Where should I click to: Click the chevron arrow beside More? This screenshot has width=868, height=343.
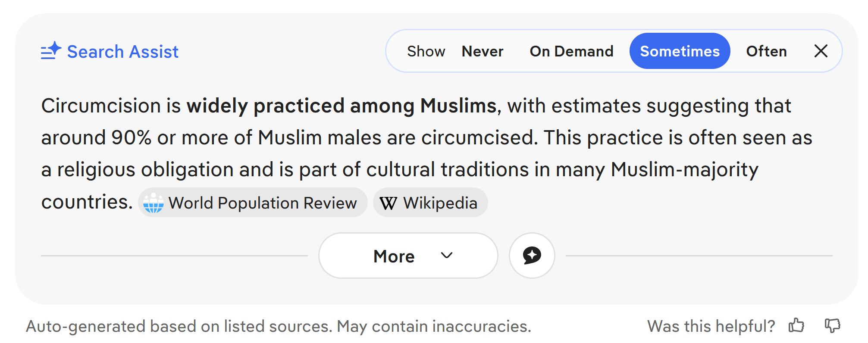pyautogui.click(x=447, y=256)
